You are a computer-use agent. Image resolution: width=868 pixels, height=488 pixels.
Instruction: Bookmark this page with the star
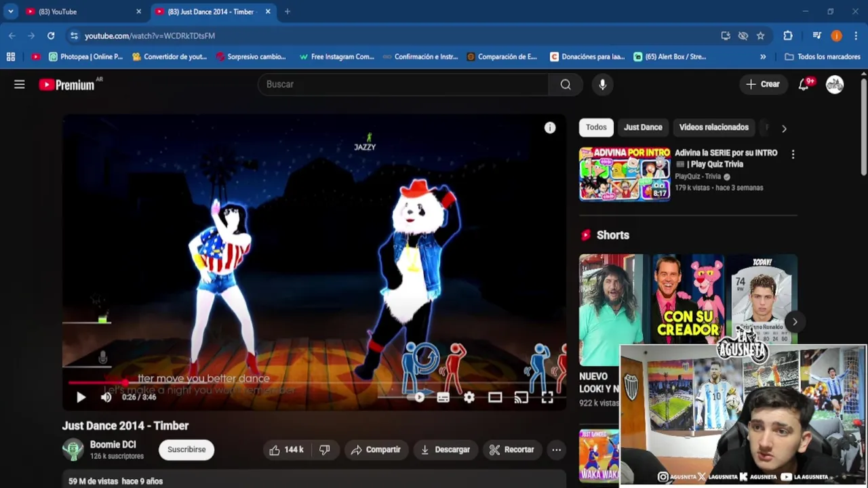(x=760, y=36)
